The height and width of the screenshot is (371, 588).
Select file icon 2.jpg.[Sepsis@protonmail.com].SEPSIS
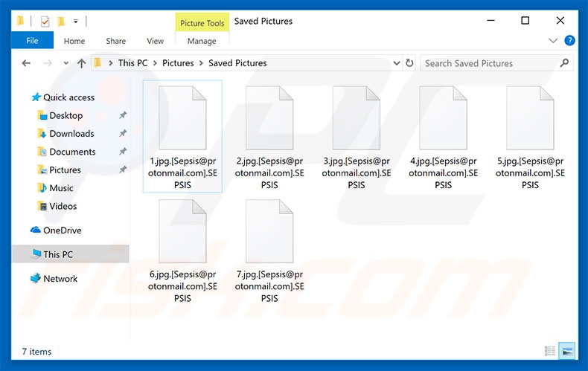coord(269,118)
